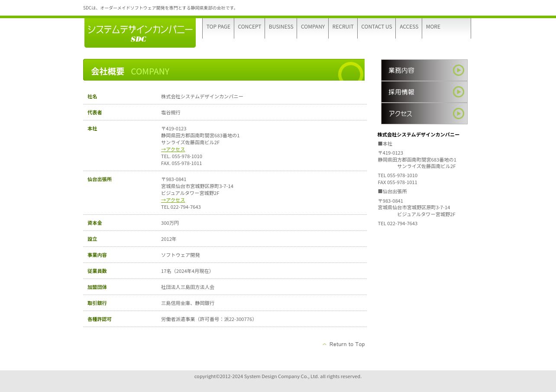The image size is (556, 392).
Task: Open the アクセス sidebar banner
Action: [x=424, y=113]
